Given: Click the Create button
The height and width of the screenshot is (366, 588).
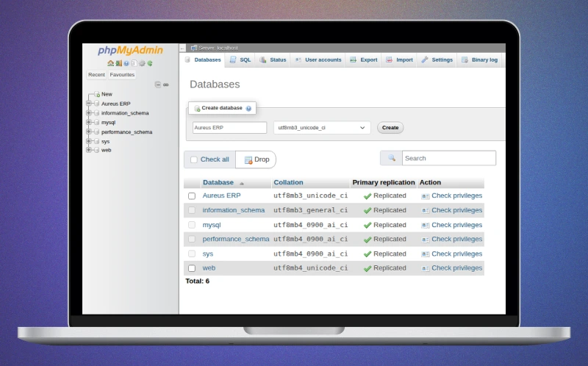Looking at the screenshot, I should [390, 127].
